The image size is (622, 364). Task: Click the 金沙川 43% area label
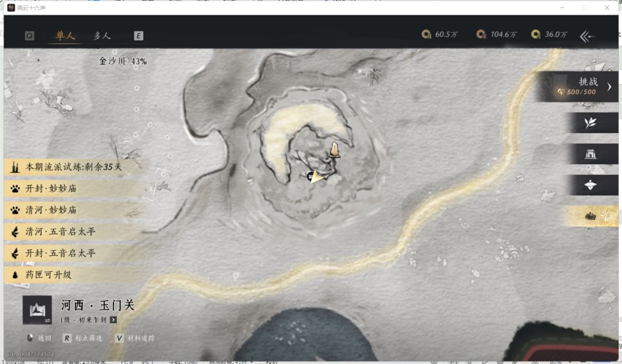[x=123, y=61]
